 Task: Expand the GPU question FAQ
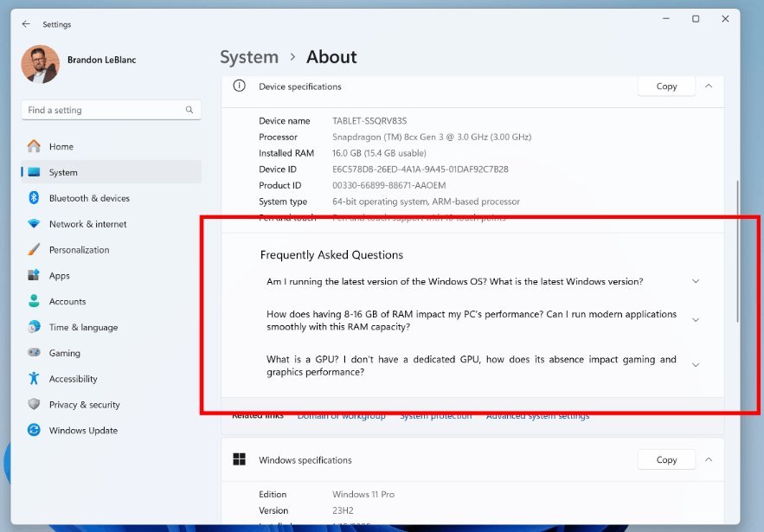(696, 365)
